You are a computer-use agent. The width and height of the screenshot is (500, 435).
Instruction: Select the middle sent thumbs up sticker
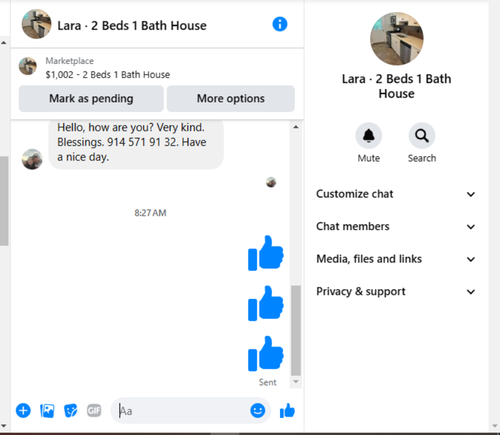pos(266,303)
